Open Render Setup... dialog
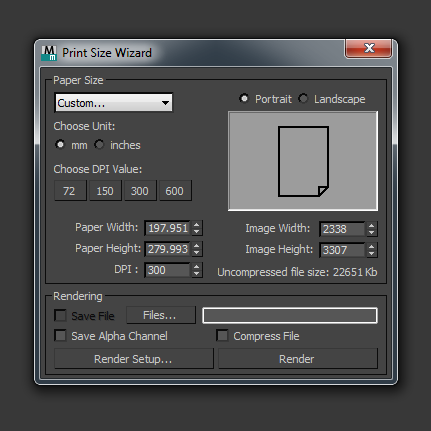Image resolution: width=431 pixels, height=431 pixels. (134, 359)
